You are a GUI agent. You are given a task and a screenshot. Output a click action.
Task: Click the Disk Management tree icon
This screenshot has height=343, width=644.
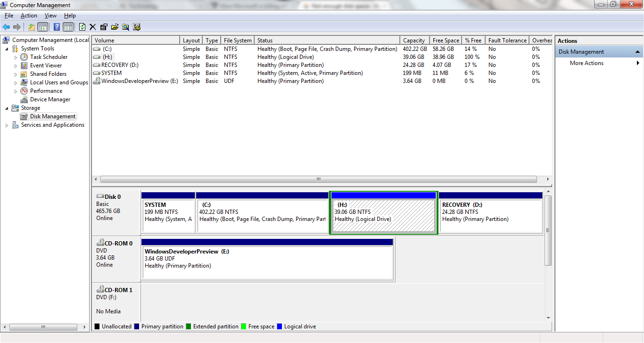(x=24, y=116)
